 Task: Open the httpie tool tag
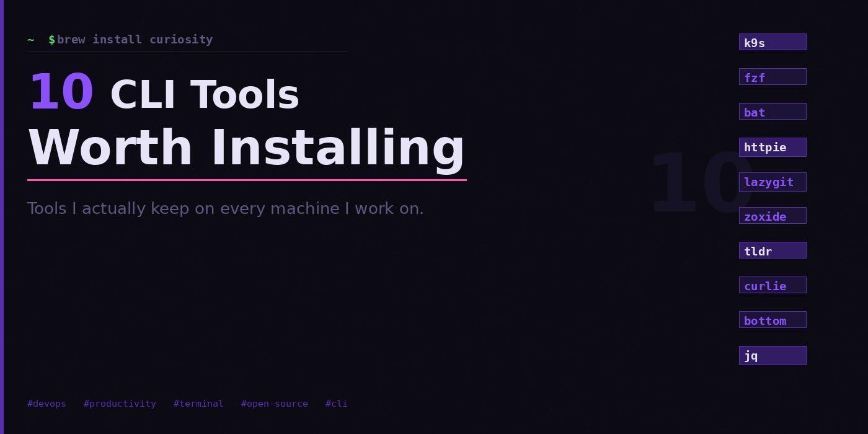[x=773, y=146]
